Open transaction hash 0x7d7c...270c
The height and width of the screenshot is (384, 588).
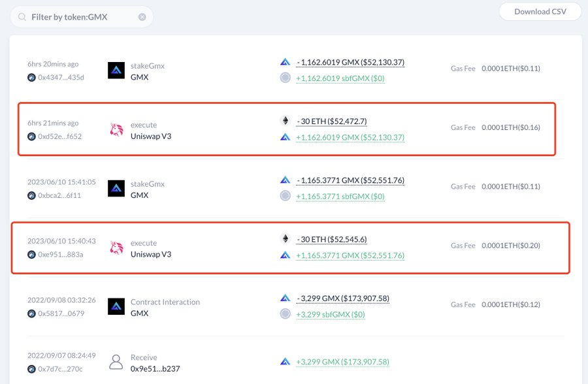(x=60, y=369)
